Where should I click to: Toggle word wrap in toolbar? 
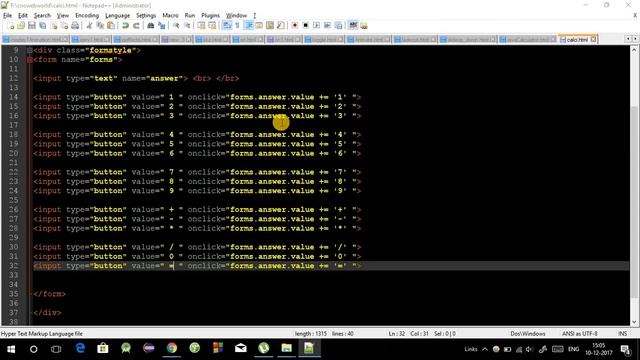[227, 26]
